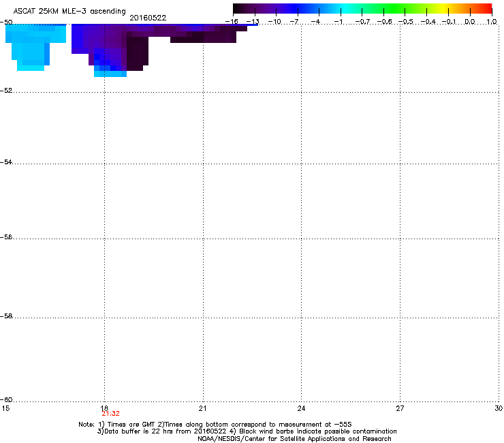The image size is (504, 443).
Task: Click the color scale label "-1"
Action: point(338,22)
